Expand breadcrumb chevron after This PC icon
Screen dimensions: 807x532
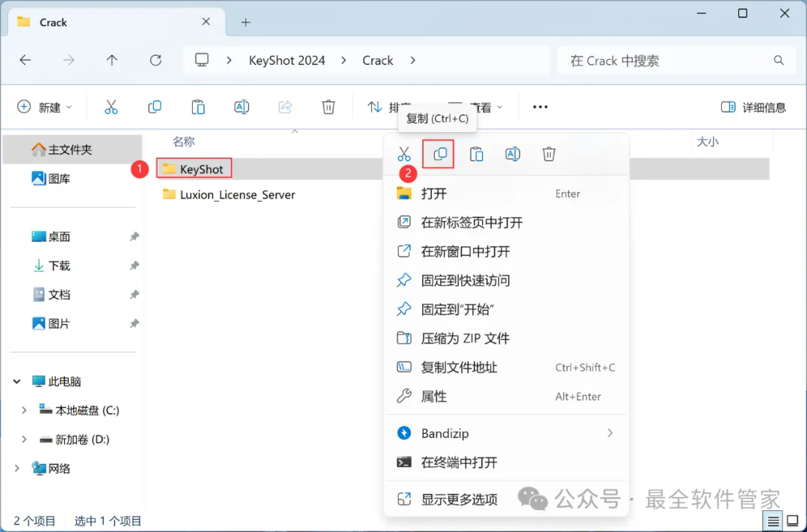[229, 61]
